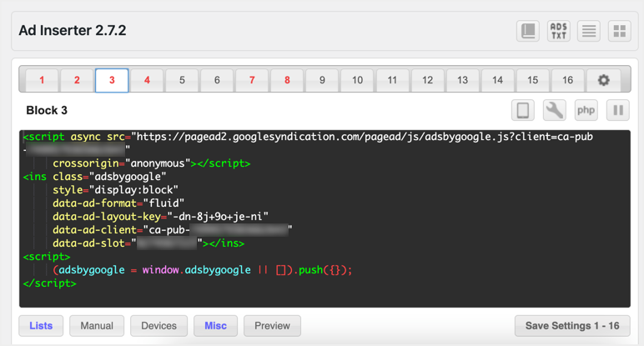Viewport: 644px width, 346px height.
Task: Open the wrench tools icon
Action: click(555, 110)
